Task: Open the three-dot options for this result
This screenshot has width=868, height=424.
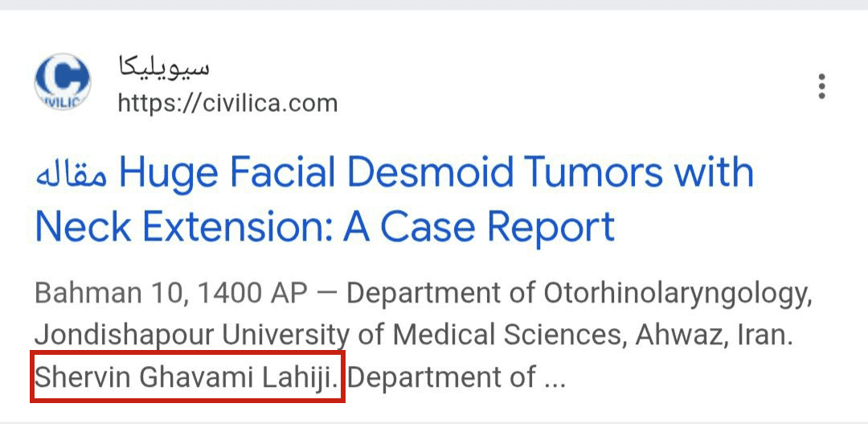Action: click(821, 86)
